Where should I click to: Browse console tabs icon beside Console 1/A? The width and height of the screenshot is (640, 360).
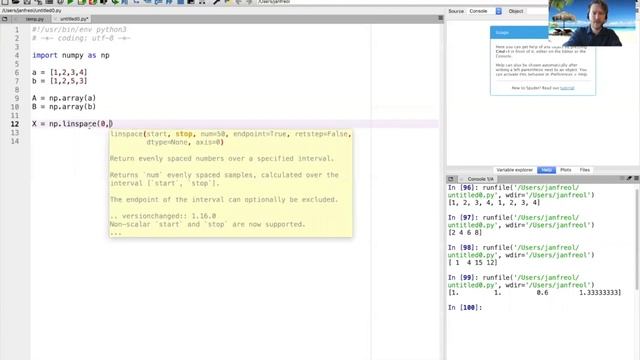coord(451,179)
